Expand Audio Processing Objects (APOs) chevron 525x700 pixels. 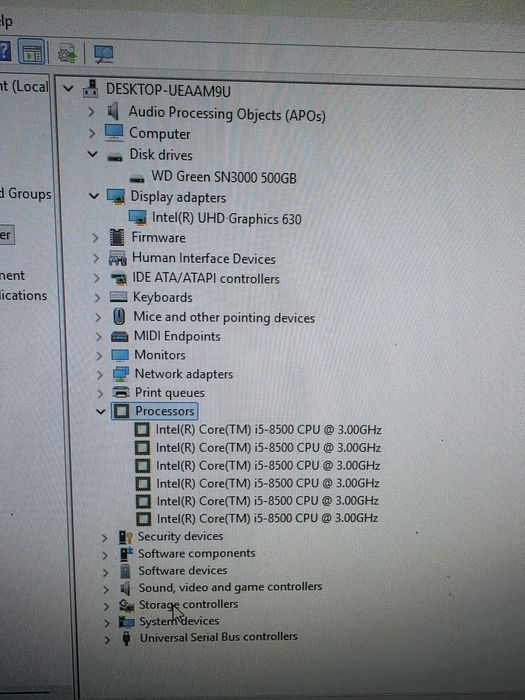coord(91,111)
